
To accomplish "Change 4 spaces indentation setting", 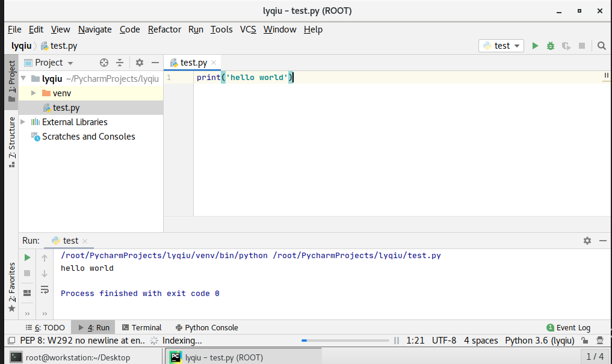I will 481,341.
